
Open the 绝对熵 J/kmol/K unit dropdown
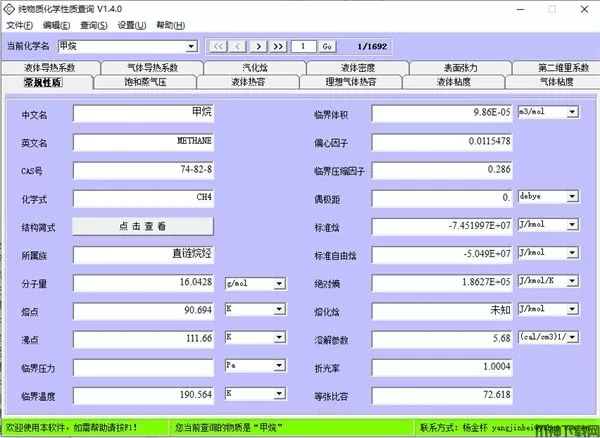572,281
